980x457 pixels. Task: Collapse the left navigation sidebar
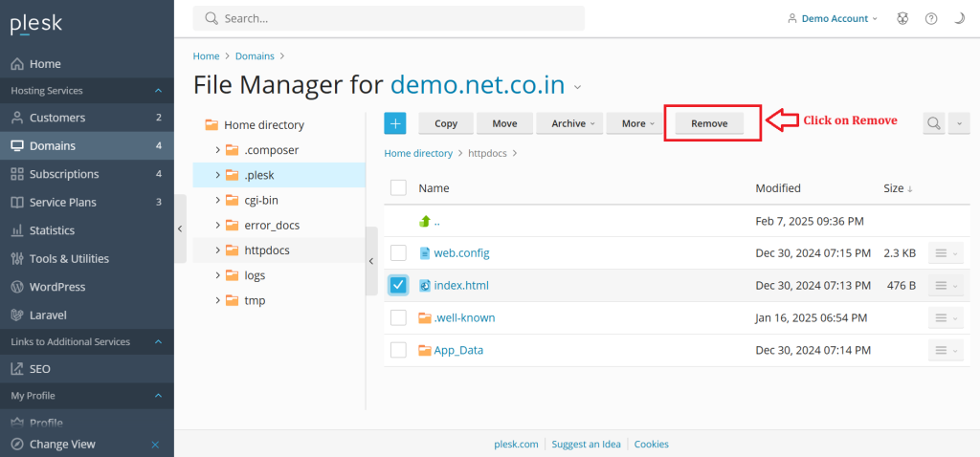180,228
